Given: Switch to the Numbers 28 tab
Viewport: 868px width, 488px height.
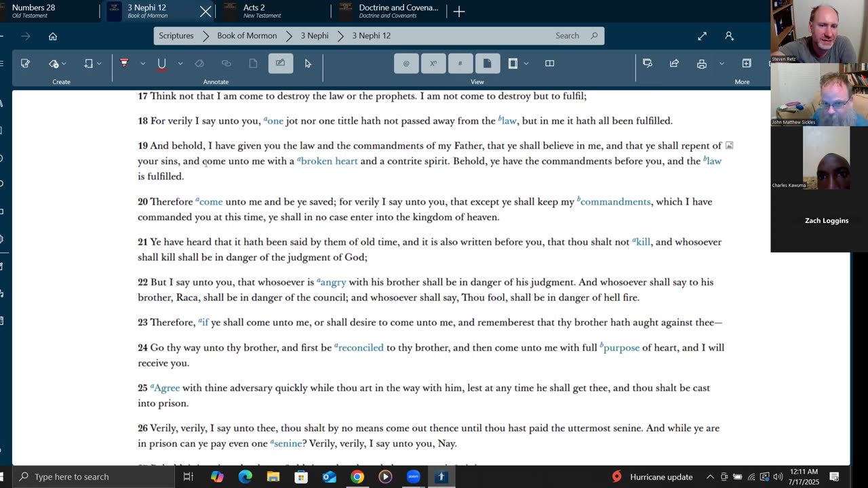Looking at the screenshot, I should pos(47,11).
